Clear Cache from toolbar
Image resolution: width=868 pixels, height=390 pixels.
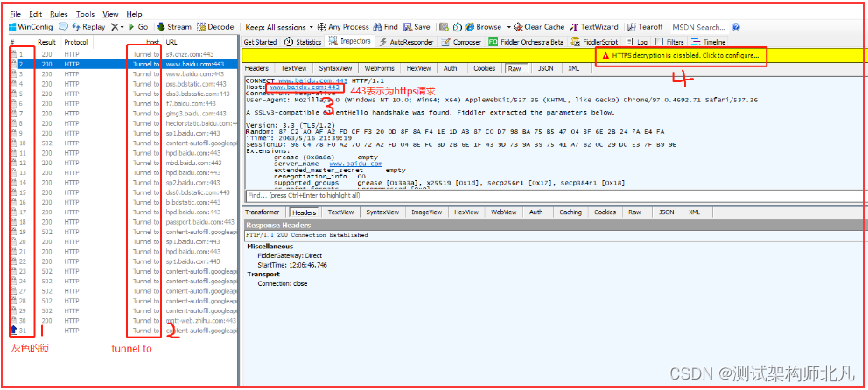pyautogui.click(x=539, y=26)
